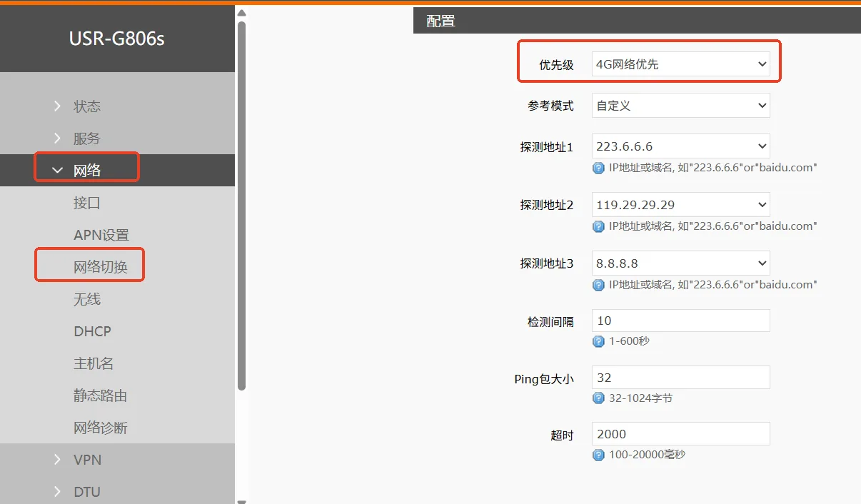Click the 超时 label

562,435
